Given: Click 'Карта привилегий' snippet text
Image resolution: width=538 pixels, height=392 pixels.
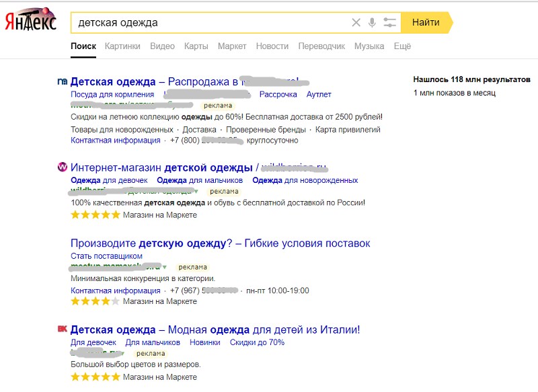Looking at the screenshot, I should click(x=348, y=130).
